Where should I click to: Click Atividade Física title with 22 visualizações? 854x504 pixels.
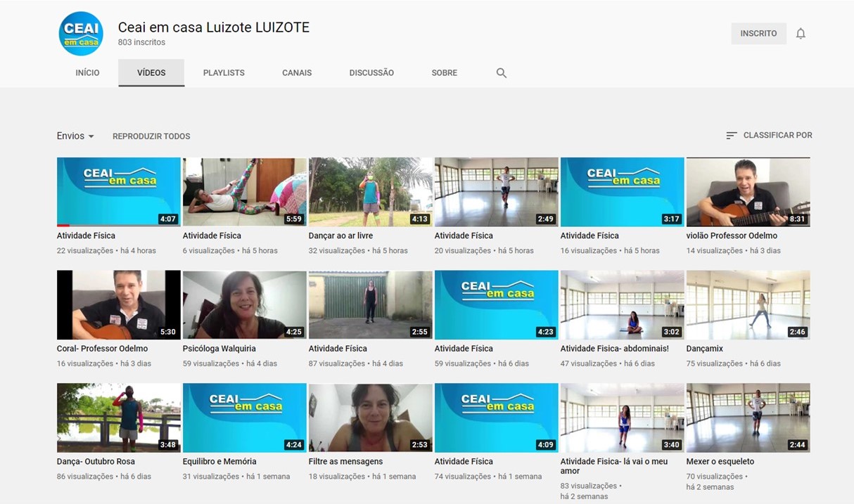86,236
